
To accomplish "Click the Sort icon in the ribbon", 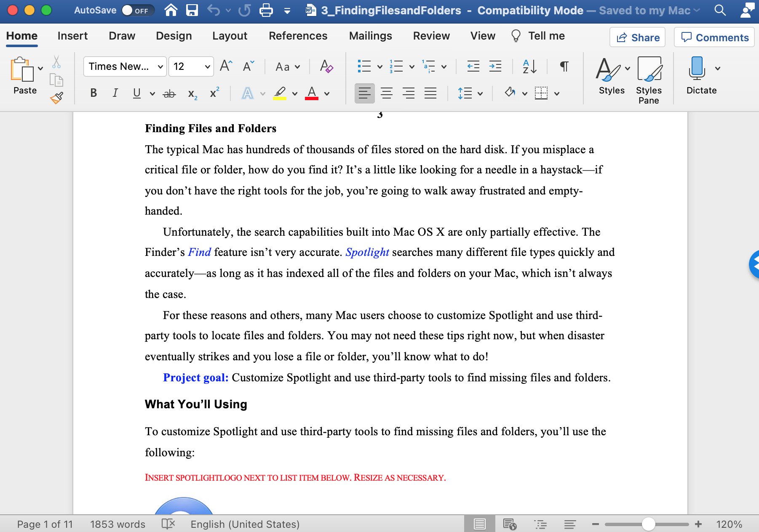I will [x=528, y=66].
